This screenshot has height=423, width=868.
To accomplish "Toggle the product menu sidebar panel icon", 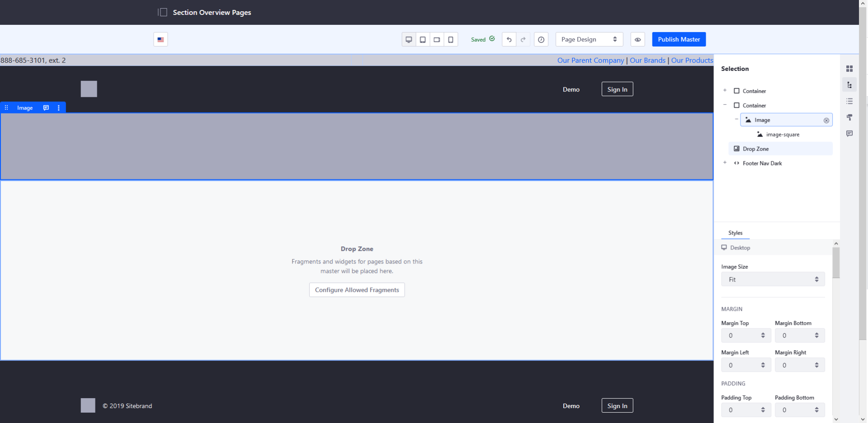I will (163, 12).
